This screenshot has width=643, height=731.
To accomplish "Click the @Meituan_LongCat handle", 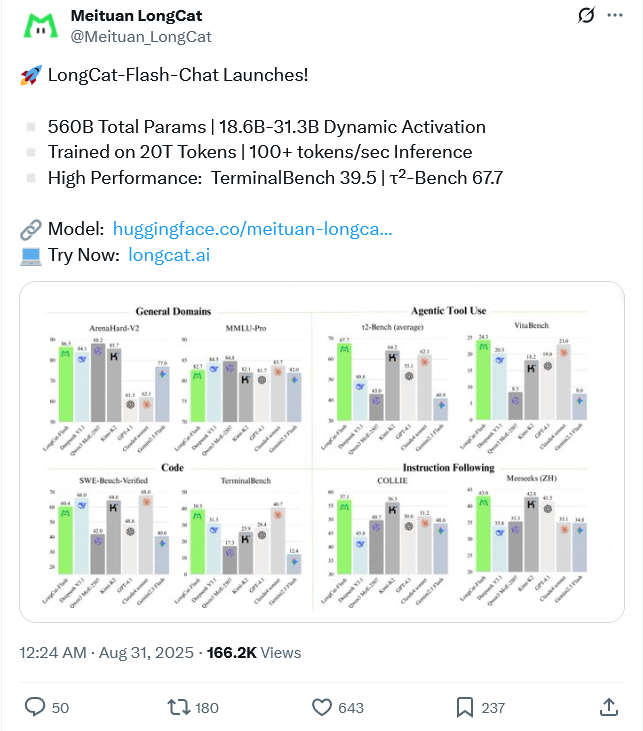I will coord(141,36).
